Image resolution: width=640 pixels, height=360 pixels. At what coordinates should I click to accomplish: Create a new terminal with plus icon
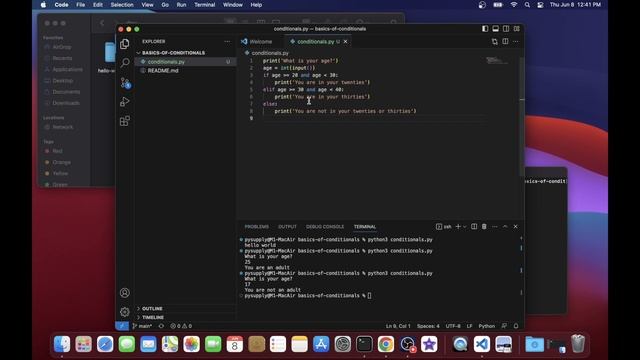pos(458,227)
